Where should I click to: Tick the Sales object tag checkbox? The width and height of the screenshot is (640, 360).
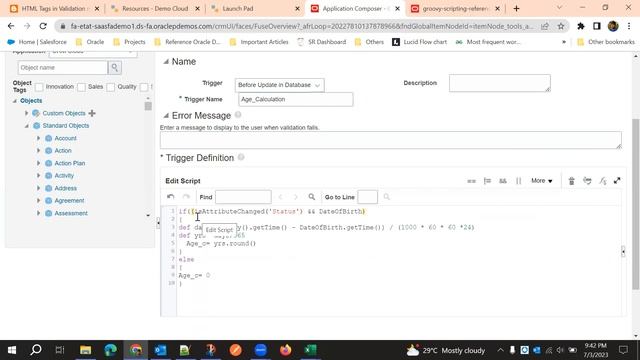[82, 87]
